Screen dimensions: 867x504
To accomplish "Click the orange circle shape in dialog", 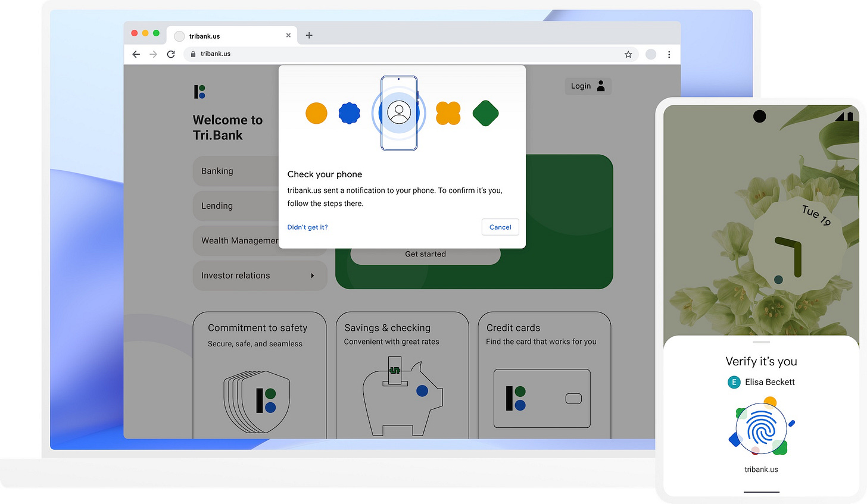I will 316,113.
